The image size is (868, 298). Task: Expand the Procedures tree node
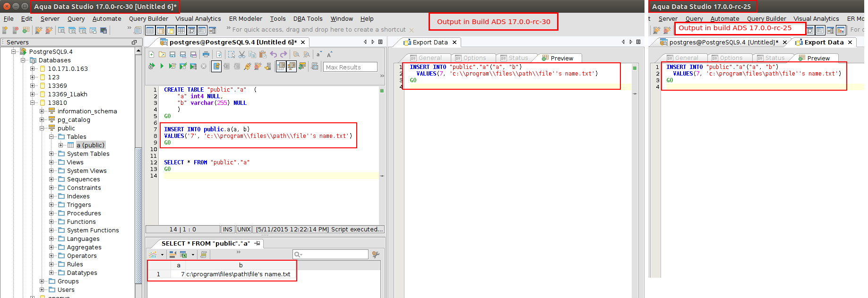coord(51,213)
